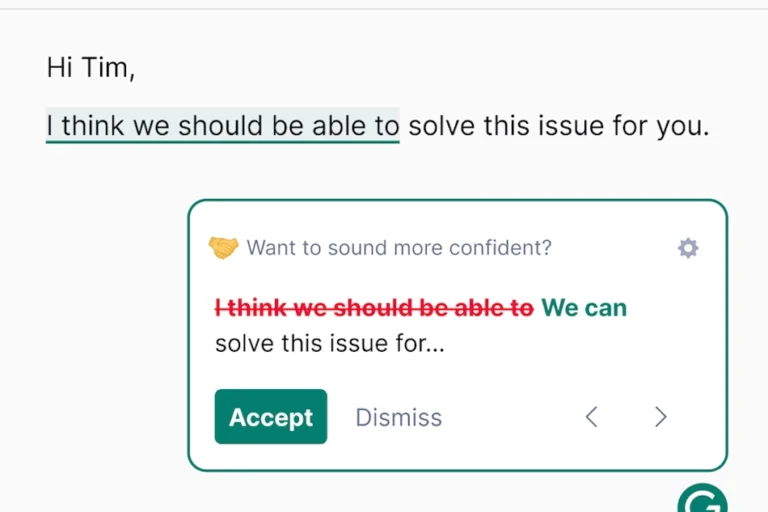768x512 pixels.
Task: Click the word "think" in the highlighted phrase
Action: 93,126
